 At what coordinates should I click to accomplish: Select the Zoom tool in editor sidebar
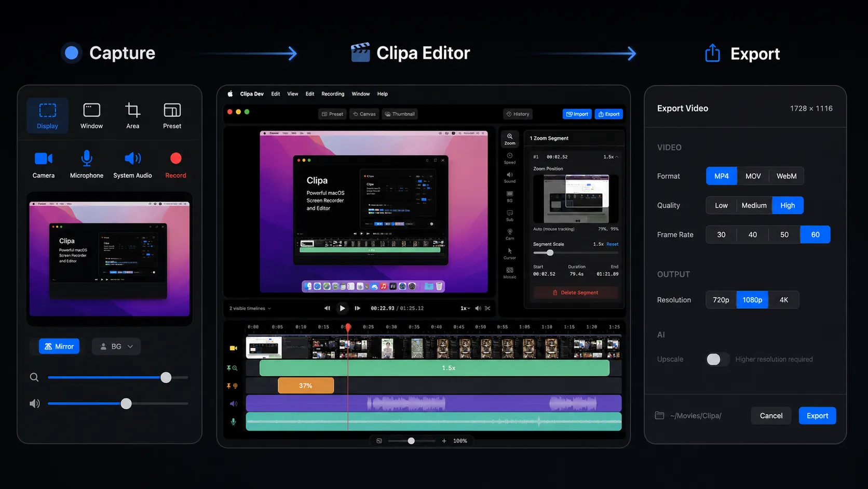click(510, 139)
